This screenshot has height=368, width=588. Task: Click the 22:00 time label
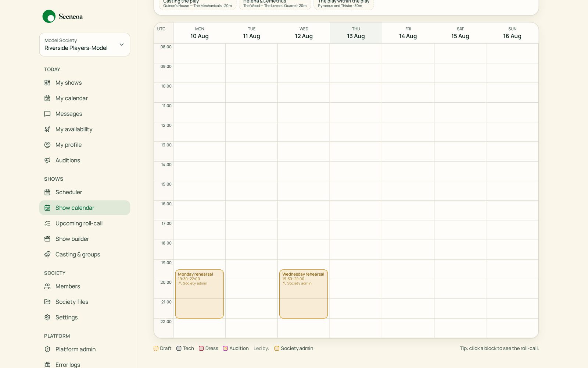coord(166,322)
